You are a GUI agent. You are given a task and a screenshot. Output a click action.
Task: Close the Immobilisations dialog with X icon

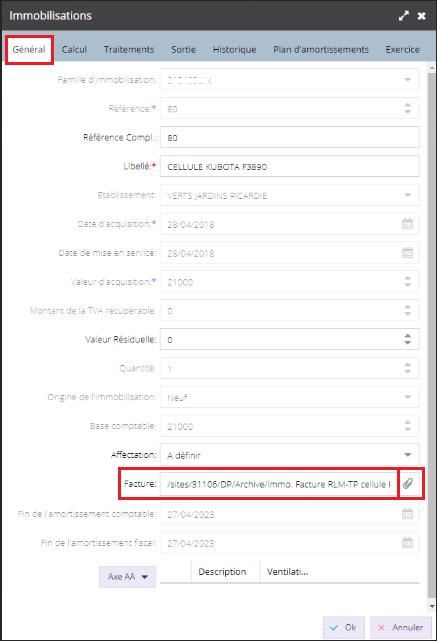click(x=421, y=16)
